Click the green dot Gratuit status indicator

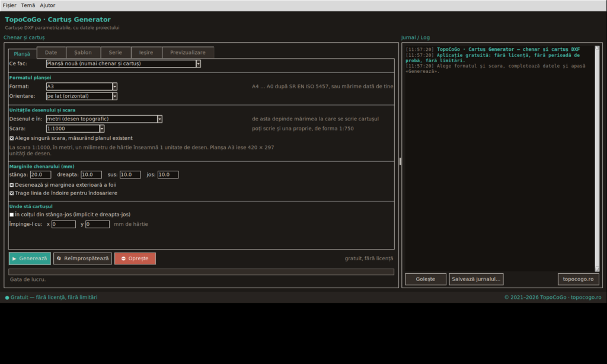pos(7,298)
